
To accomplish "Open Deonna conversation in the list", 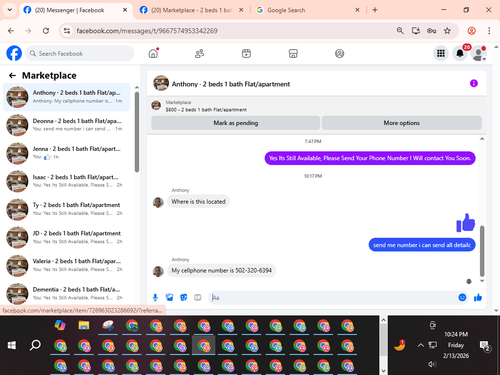I will (x=67, y=125).
